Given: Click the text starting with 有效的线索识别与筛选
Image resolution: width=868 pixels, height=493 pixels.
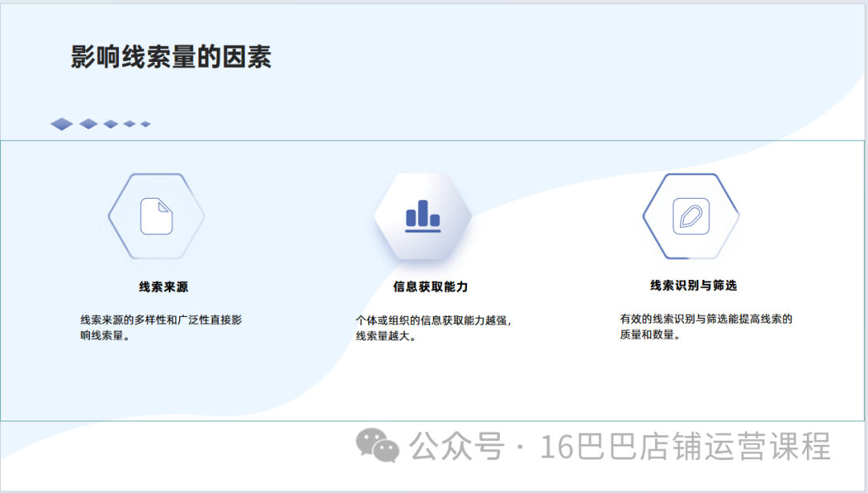Looking at the screenshot, I should pyautogui.click(x=706, y=327).
